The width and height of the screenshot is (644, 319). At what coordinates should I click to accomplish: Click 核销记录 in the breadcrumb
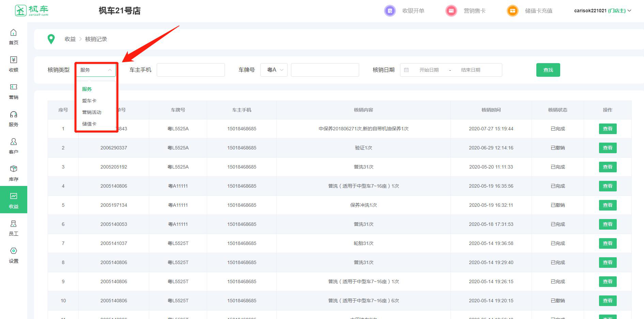(96, 39)
